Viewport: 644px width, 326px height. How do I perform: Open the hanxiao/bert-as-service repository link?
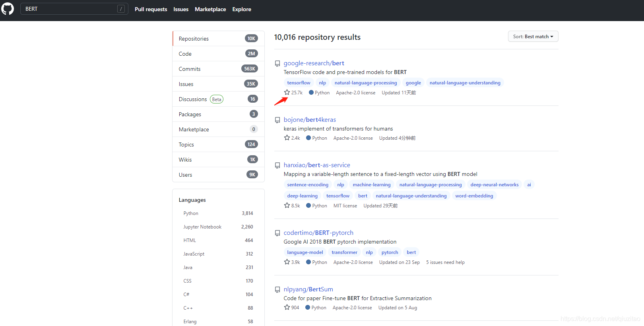(317, 165)
